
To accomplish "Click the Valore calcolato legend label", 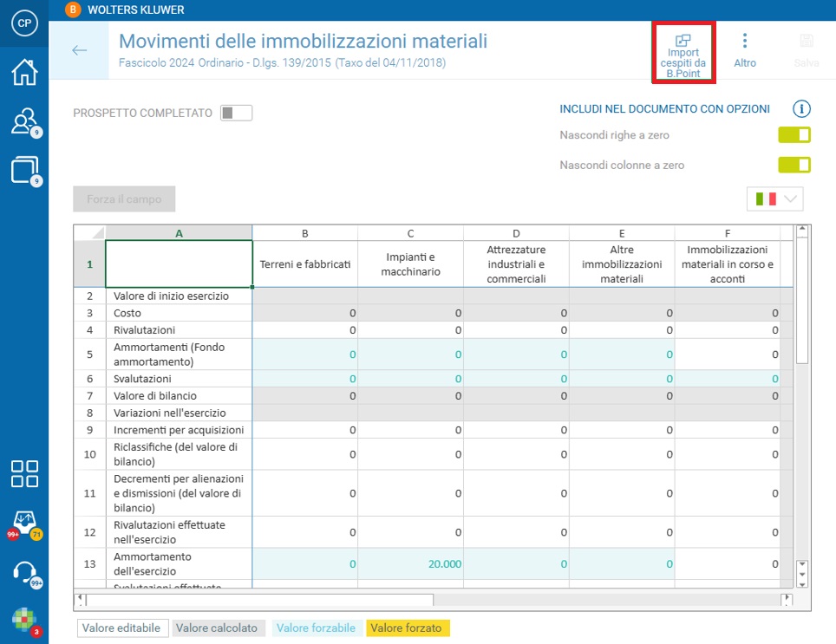I will click(x=217, y=628).
